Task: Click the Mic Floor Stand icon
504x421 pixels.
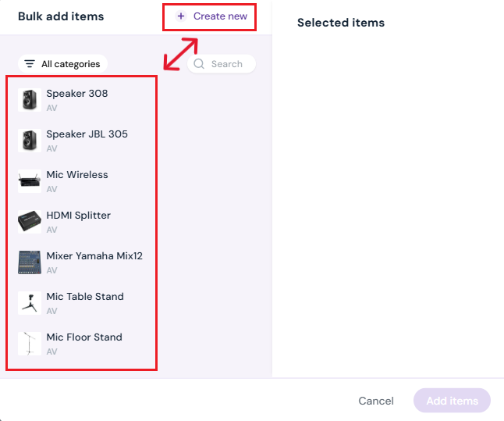Action: point(30,344)
